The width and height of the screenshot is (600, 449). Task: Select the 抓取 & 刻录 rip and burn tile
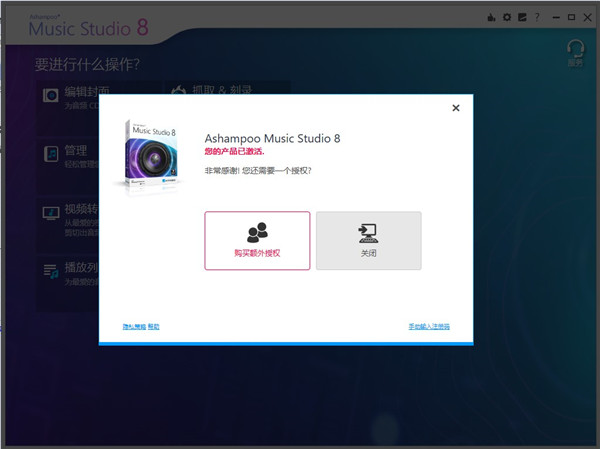click(228, 88)
